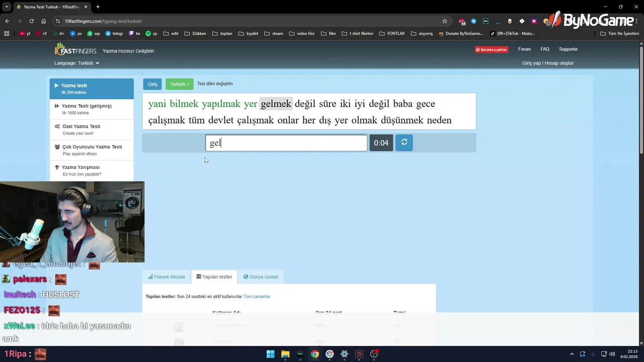Switch to the Yapılan testler tab
The image size is (644, 362).
point(214,277)
